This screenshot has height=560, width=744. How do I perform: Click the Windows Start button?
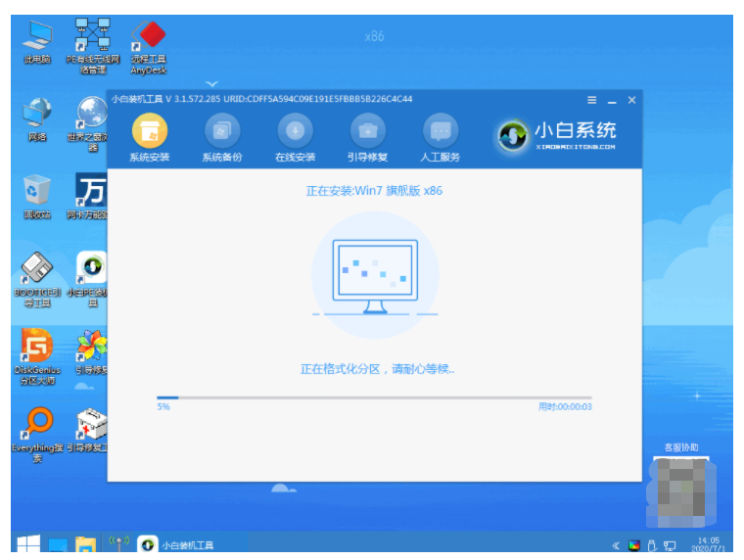[26, 544]
